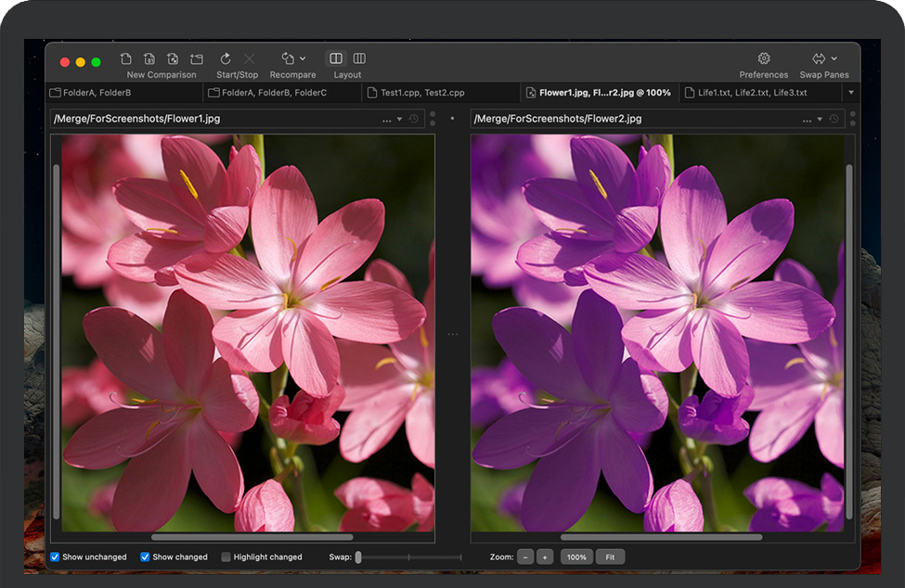Enable the Highlight changed checkbox
The width and height of the screenshot is (905, 588).
[x=226, y=556]
